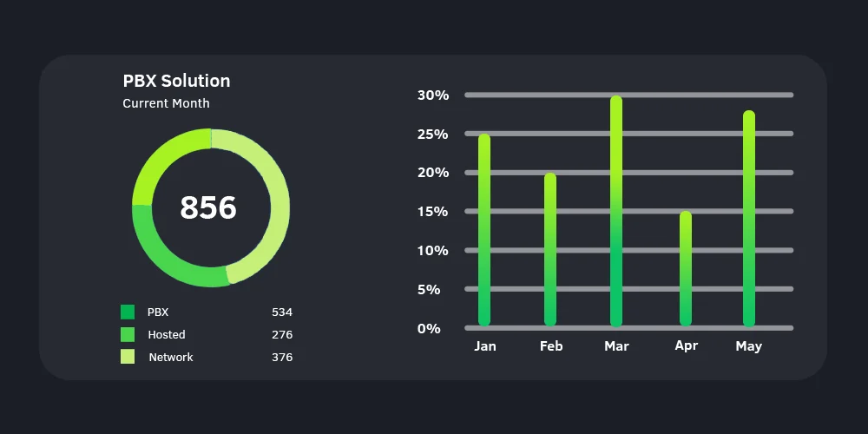The height and width of the screenshot is (434, 868).
Task: Select the March bar in the chart
Action: 616,211
